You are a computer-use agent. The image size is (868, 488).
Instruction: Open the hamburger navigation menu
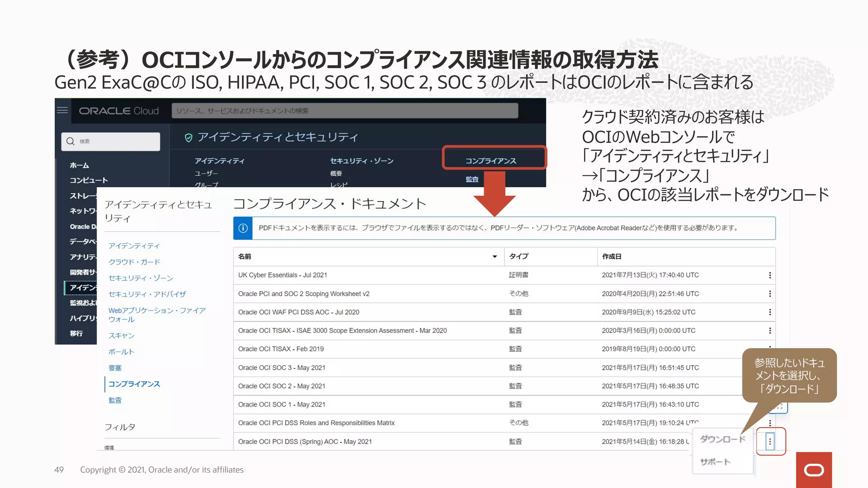[62, 111]
